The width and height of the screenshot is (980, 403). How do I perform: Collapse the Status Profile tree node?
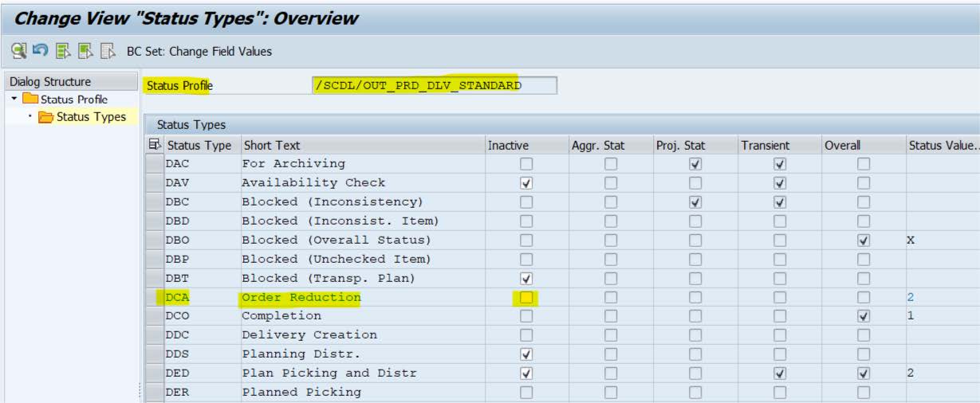pos(14,100)
